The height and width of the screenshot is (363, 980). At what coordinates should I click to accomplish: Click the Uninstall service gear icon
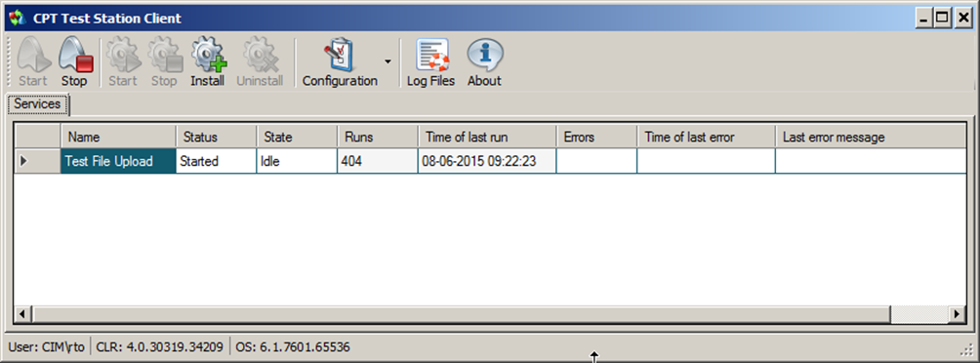(260, 62)
